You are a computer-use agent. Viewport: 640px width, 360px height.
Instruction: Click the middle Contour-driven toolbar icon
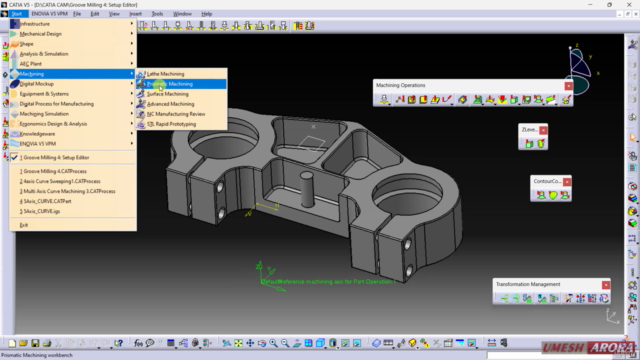pyautogui.click(x=553, y=196)
